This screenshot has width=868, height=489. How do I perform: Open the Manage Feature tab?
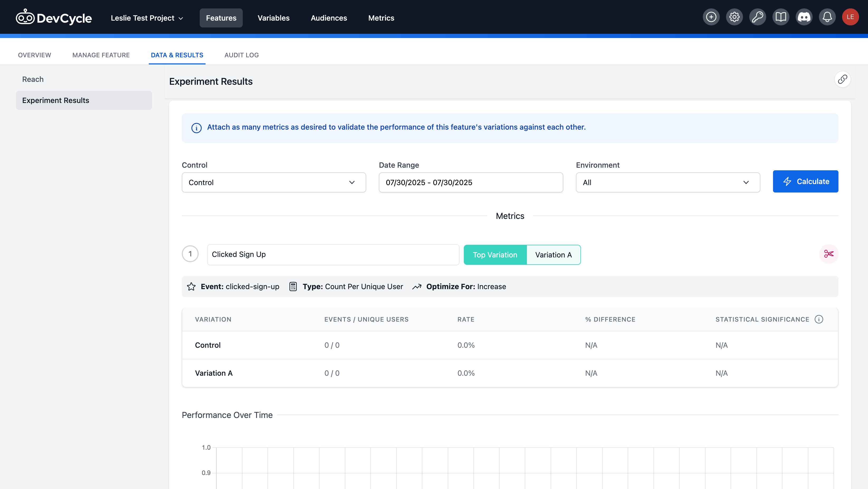[101, 55]
